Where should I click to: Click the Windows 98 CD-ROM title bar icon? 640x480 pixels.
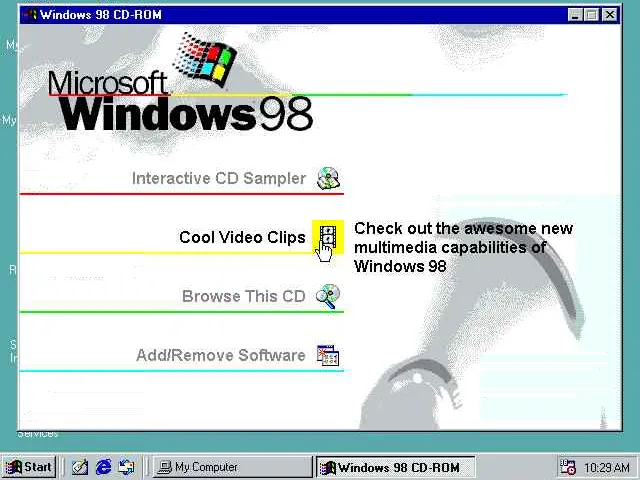pyautogui.click(x=30, y=15)
